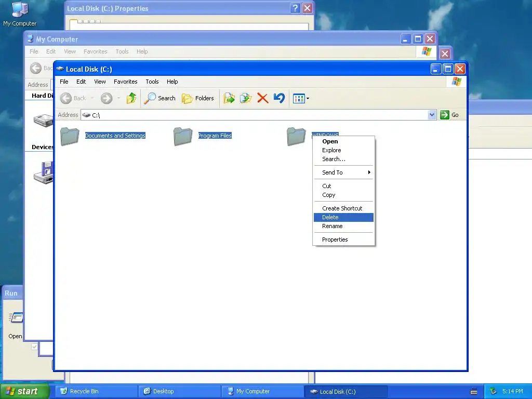532x399 pixels.
Task: Expand the Back history dropdown arrow
Action: [92, 98]
